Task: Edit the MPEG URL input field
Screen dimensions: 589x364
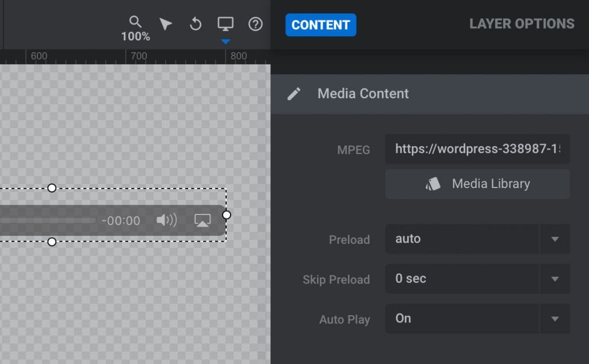Action: click(x=477, y=150)
